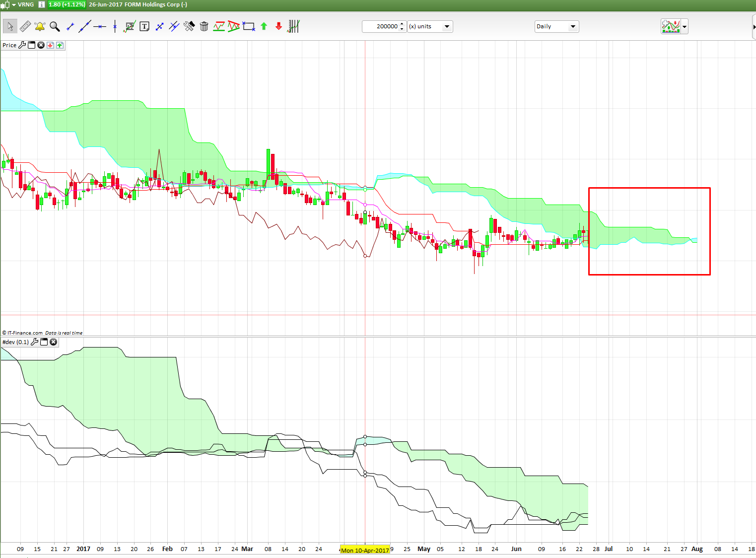Click the #dev (0.1) panel label
Screen dimensions: 756x558
pyautogui.click(x=15, y=342)
